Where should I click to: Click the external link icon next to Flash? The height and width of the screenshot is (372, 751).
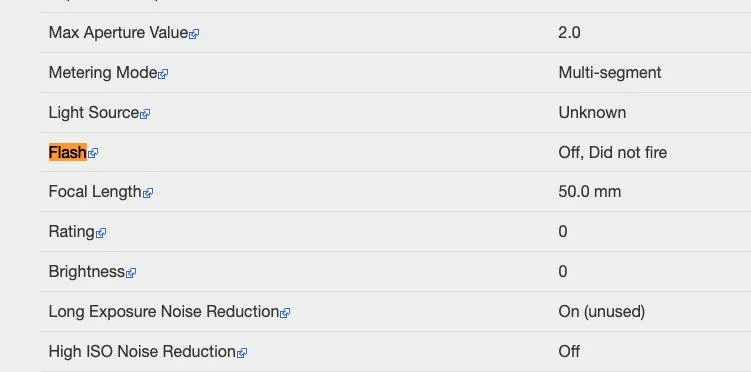pyautogui.click(x=93, y=153)
